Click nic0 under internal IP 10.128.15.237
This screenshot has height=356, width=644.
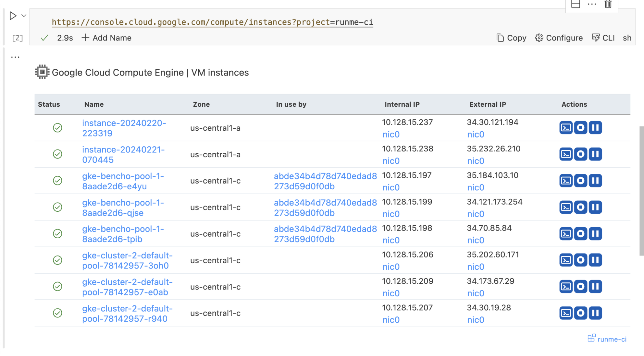pos(391,135)
